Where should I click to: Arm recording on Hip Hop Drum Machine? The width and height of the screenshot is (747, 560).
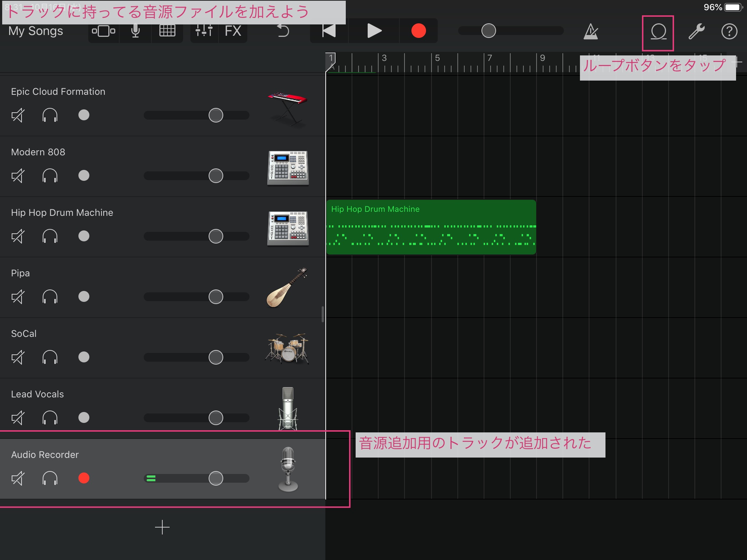tap(84, 236)
